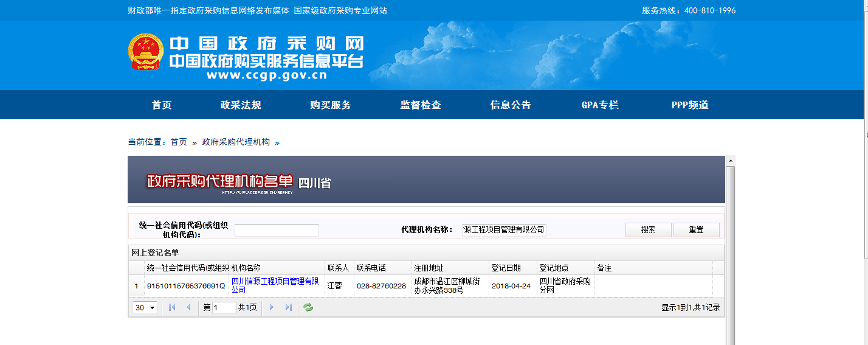Open GPA专栏 navigation menu

(600, 105)
